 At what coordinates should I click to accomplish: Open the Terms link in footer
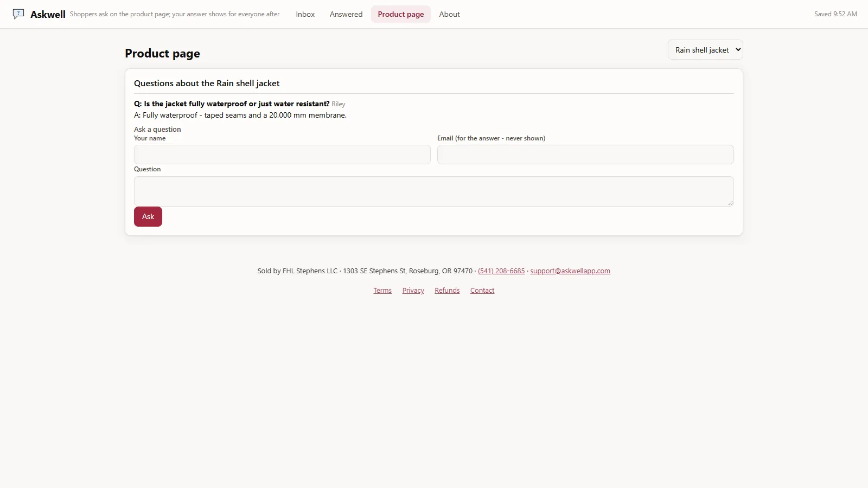[382, 291]
